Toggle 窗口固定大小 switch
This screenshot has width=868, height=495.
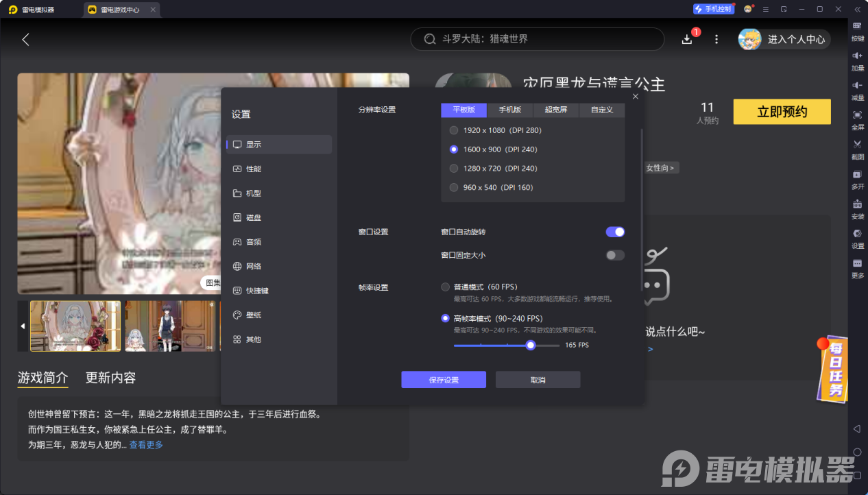point(615,255)
